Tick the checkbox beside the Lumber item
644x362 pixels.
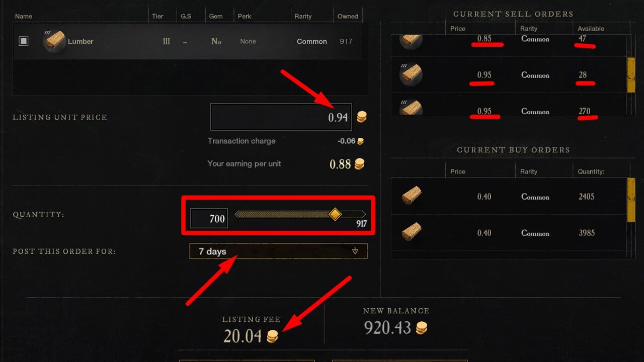[24, 41]
